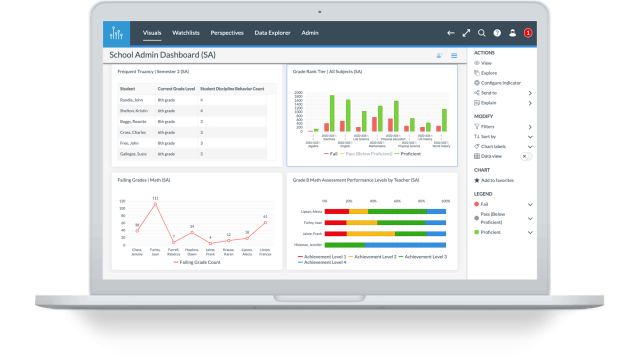The width and height of the screenshot is (640, 361).
Task: Click the app logo in the header
Action: 116,33
